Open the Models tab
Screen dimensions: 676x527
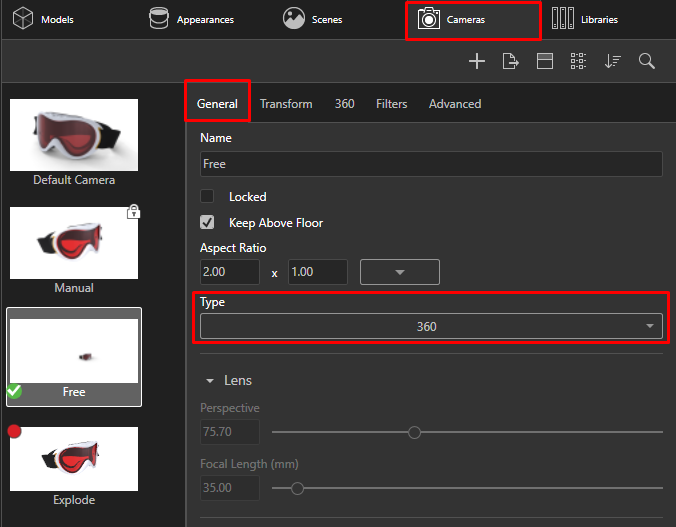pos(44,19)
